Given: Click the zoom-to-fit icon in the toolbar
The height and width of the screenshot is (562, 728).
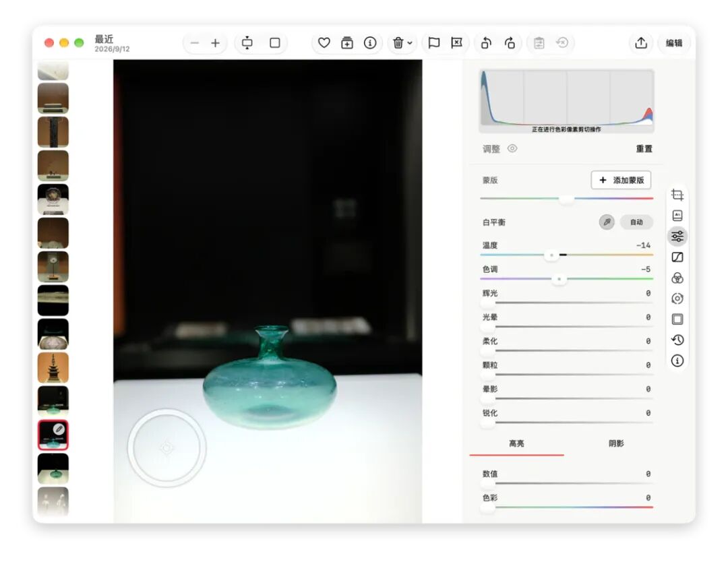Looking at the screenshot, I should [x=247, y=43].
